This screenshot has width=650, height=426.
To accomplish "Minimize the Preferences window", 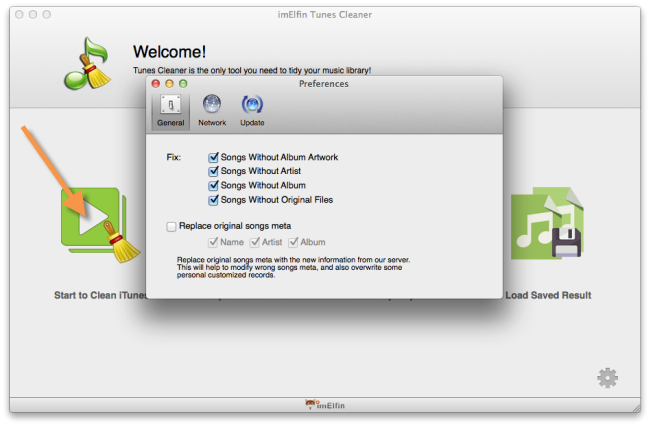I will pos(169,84).
